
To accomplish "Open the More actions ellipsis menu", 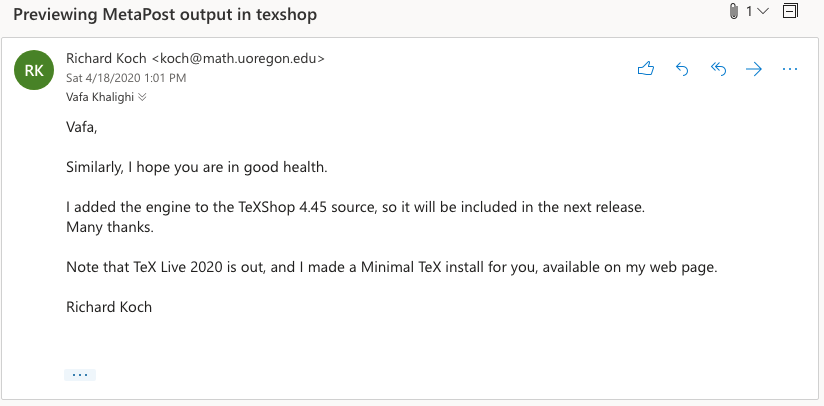I will coord(790,69).
